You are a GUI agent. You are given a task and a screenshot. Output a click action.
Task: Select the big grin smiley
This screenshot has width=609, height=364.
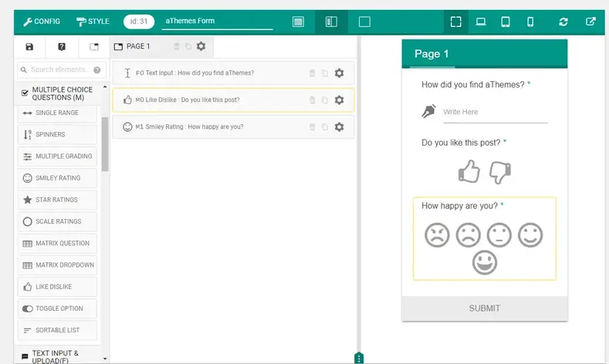[484, 262]
